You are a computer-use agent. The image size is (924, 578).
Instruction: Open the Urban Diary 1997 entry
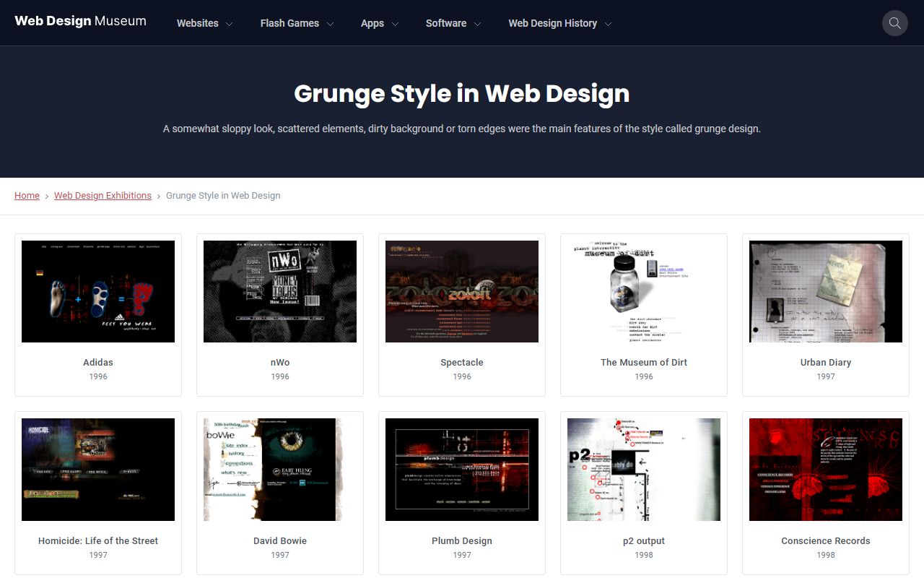tap(825, 291)
